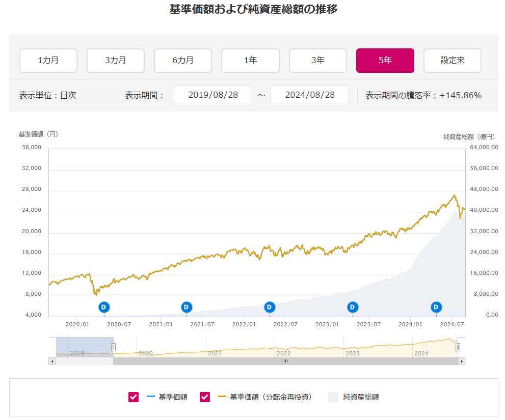Click the right range handle of the navigator
Viewport: 505px width, 420px height.
point(458,347)
